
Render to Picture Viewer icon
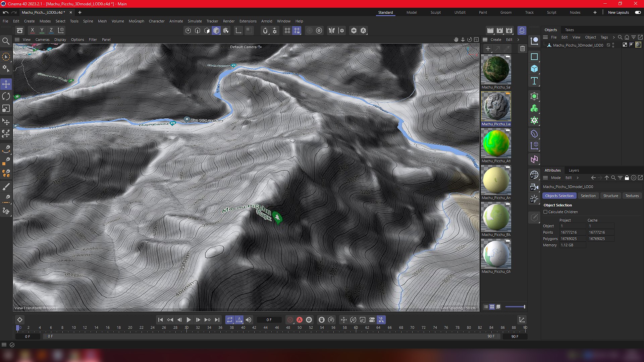point(500,31)
